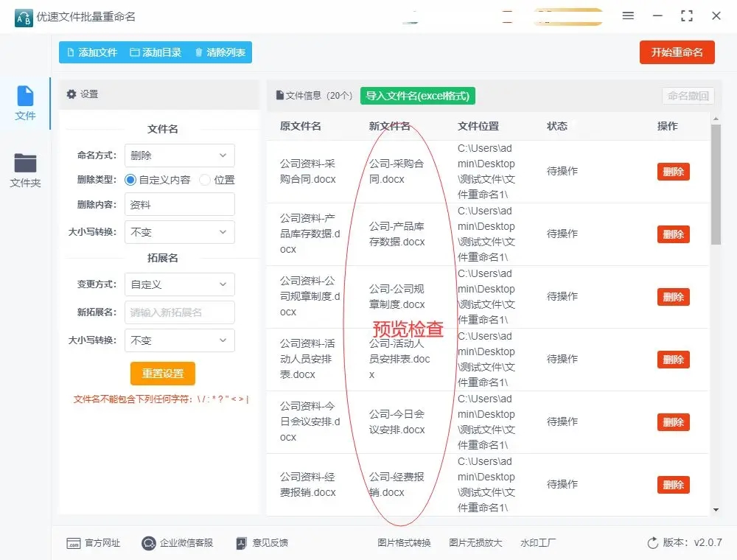Open 文件名 大小写转换 dropdown
The width and height of the screenshot is (737, 560).
pyautogui.click(x=180, y=232)
